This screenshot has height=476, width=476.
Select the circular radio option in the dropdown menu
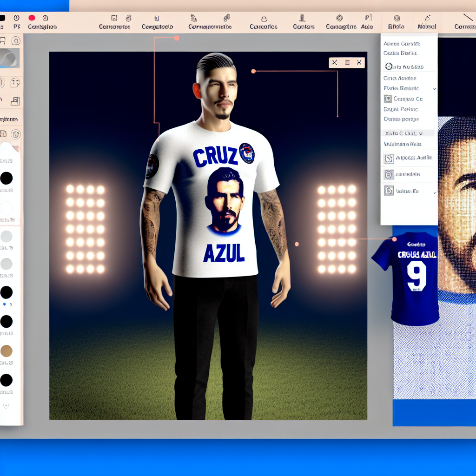[389, 66]
